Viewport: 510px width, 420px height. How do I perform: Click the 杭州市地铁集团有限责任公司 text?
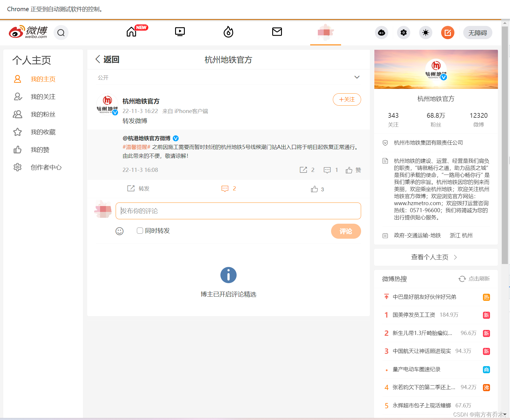pyautogui.click(x=428, y=143)
